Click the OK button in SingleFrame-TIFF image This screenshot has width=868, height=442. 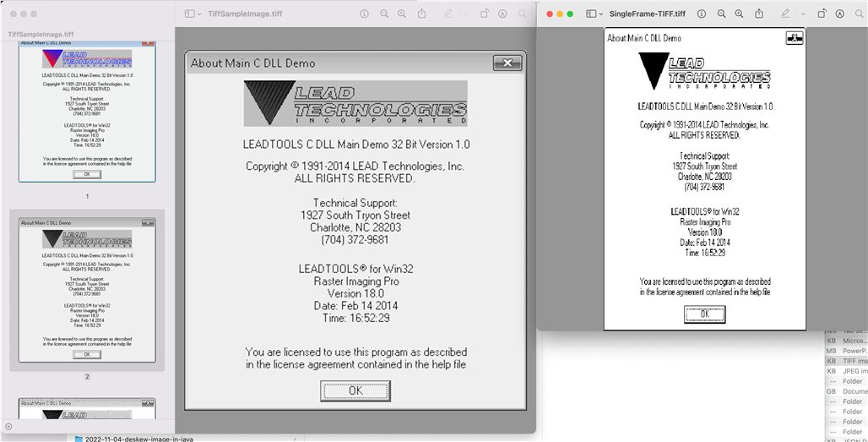coord(705,314)
